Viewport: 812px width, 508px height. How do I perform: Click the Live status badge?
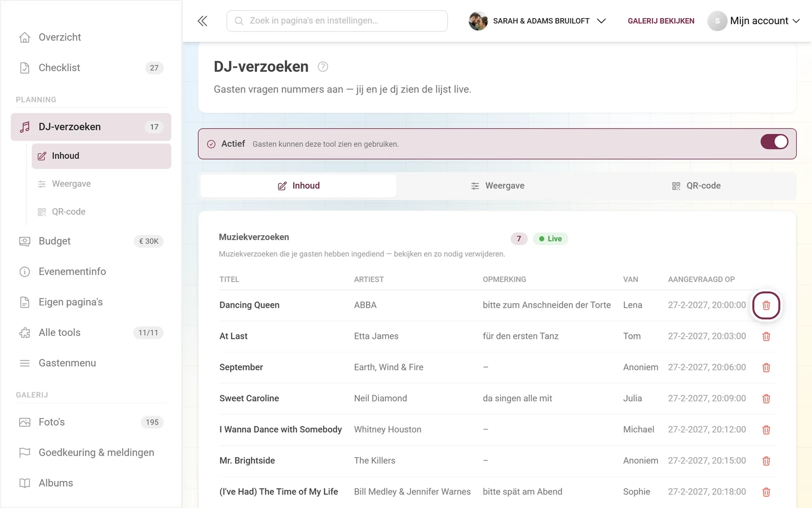point(550,239)
